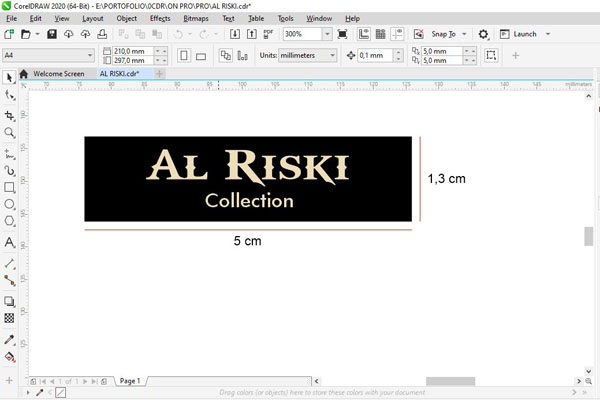Select the Text tool
Viewport: 600px width, 400px height.
9,243
